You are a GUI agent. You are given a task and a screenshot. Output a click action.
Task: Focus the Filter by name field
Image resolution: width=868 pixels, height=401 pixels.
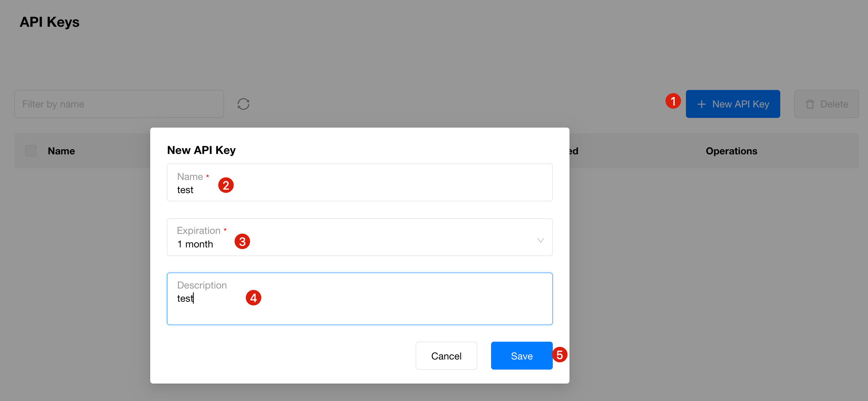(119, 104)
